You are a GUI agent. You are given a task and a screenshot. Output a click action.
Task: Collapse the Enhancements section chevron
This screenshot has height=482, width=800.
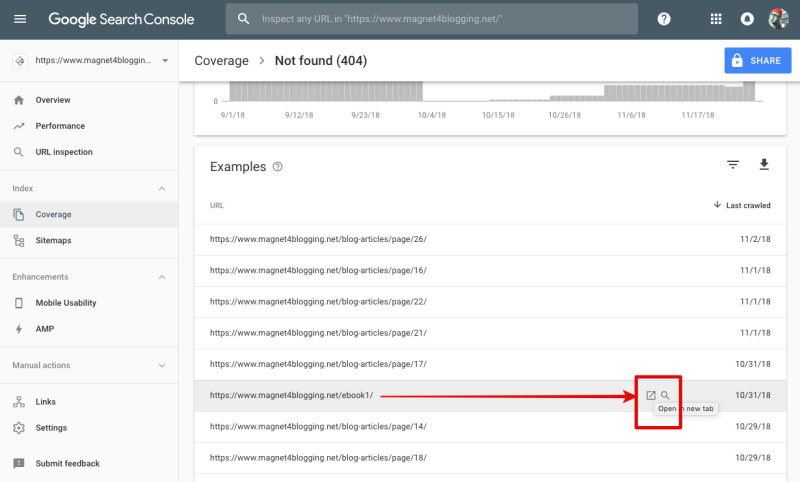(162, 277)
